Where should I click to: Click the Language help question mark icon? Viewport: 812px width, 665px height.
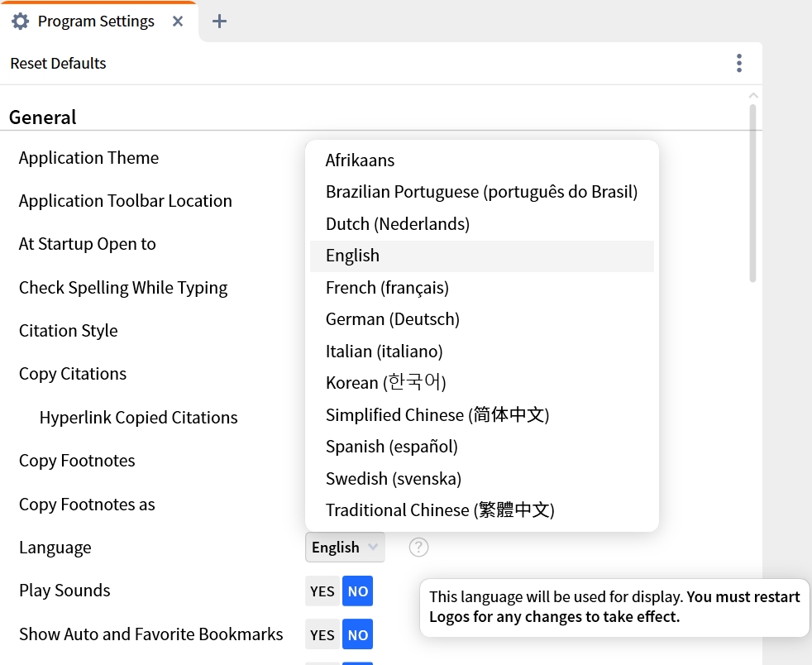pyautogui.click(x=418, y=547)
